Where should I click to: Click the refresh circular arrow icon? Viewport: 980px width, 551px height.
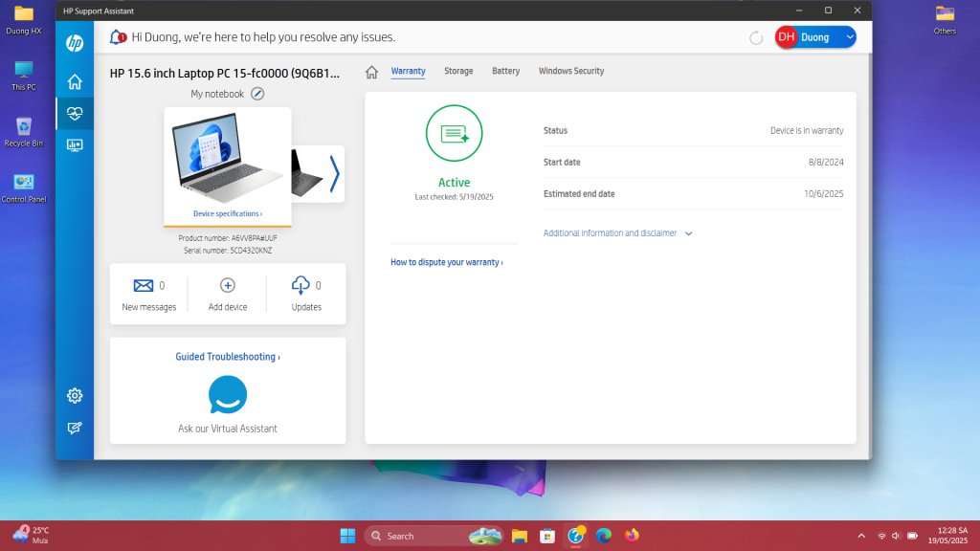click(x=756, y=37)
